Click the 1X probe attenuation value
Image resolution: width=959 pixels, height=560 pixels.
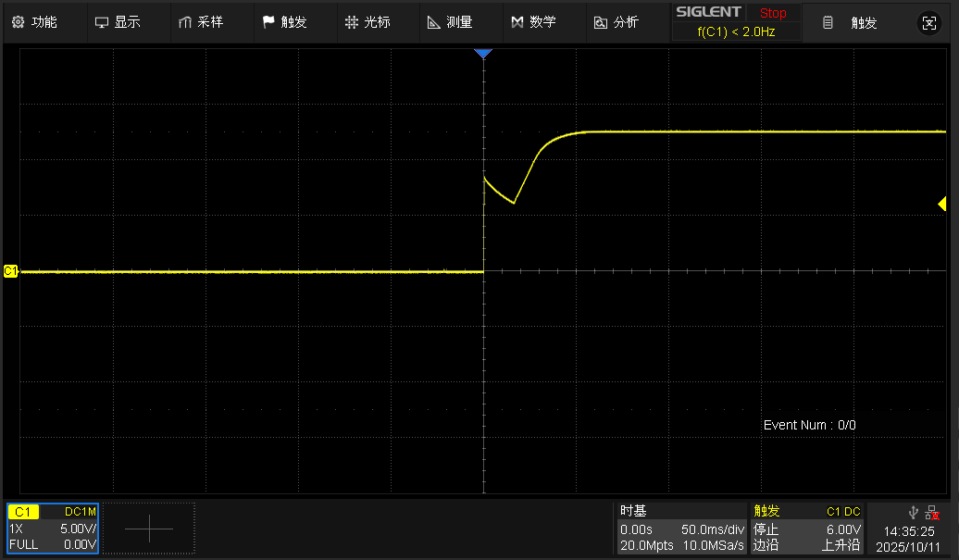17,529
